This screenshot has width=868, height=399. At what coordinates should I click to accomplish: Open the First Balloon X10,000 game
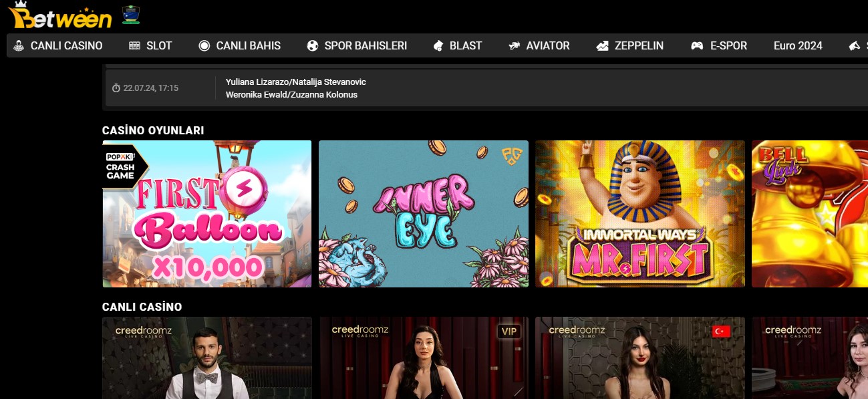click(207, 214)
